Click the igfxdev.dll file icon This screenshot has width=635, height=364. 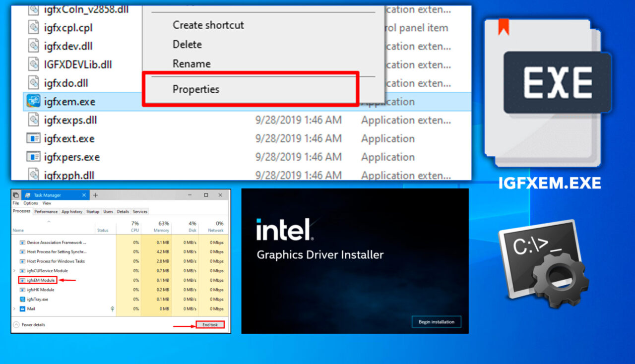(33, 46)
